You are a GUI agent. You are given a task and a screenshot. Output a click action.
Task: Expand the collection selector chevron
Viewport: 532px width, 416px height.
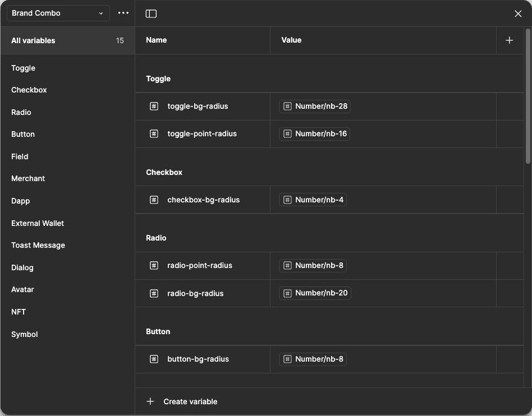(101, 13)
